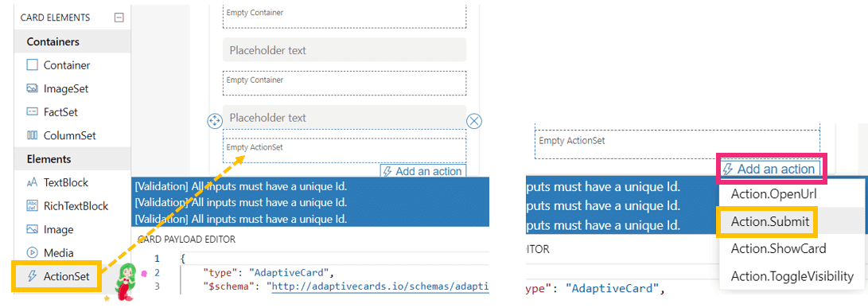Select Action.ToggleVisibility menu entry
The image size is (868, 308).
click(792, 275)
